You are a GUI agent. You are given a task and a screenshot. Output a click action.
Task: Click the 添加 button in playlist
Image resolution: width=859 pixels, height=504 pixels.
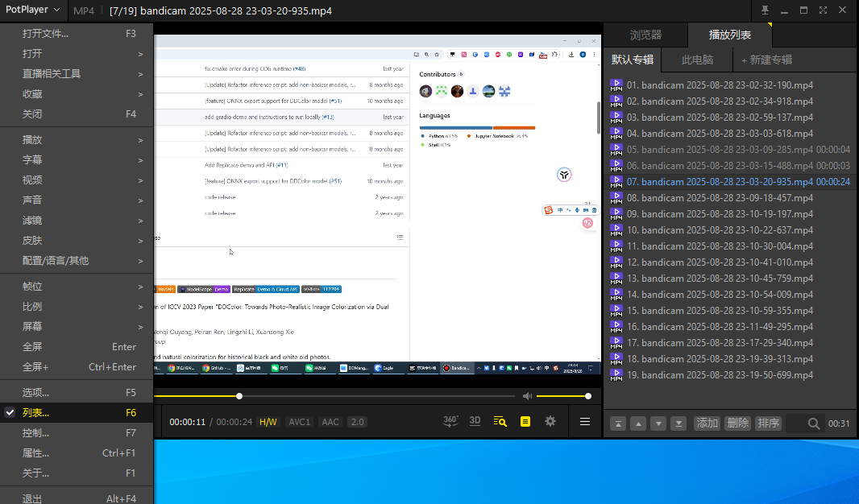click(x=707, y=423)
